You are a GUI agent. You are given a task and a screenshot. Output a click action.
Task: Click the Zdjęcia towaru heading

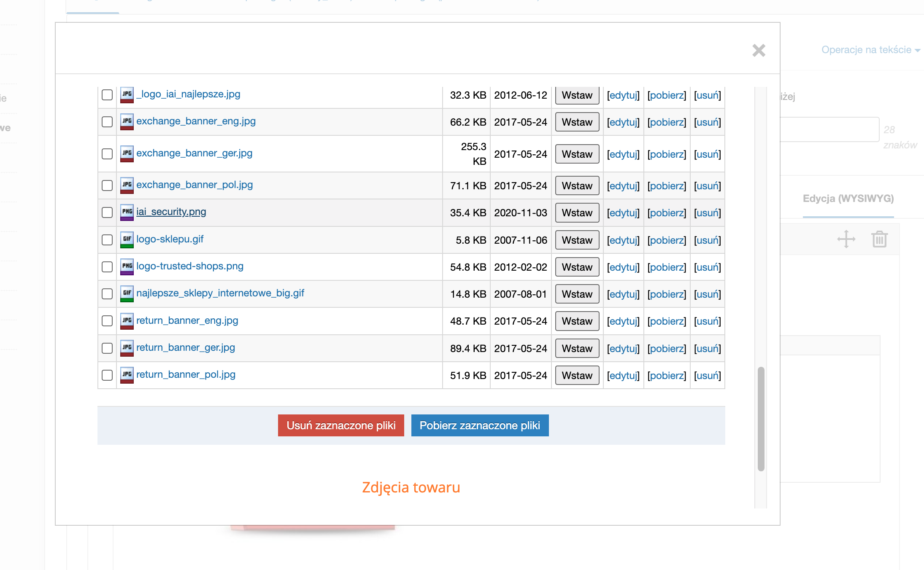click(x=411, y=487)
